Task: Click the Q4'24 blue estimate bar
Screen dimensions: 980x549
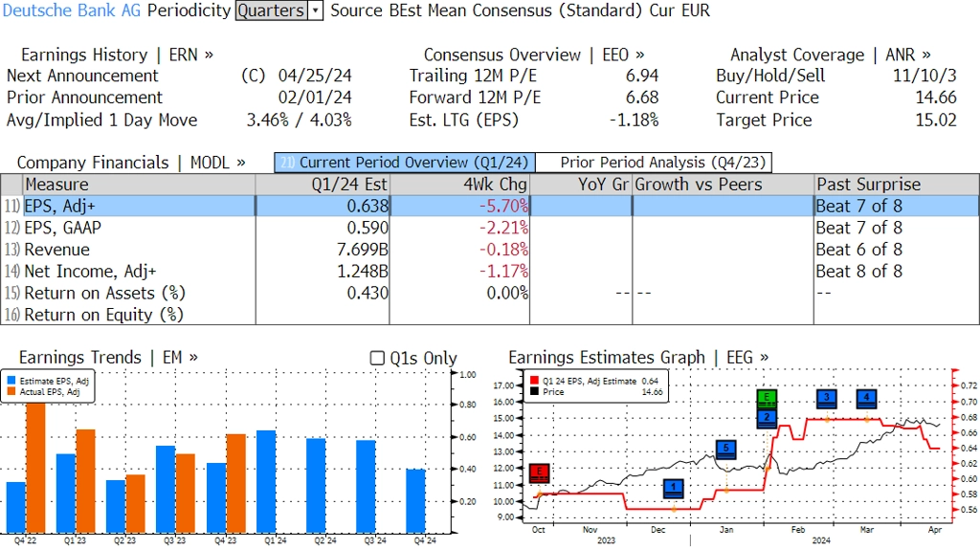Action: (415, 501)
